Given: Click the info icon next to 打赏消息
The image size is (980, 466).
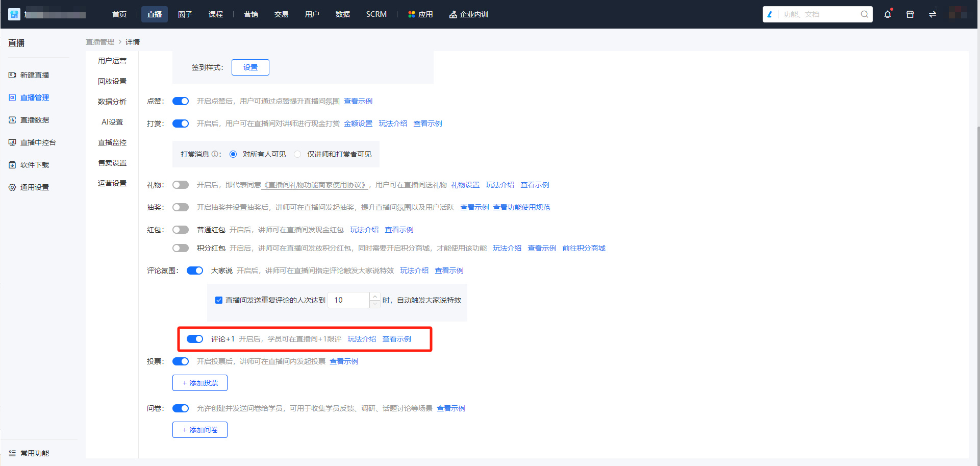Looking at the screenshot, I should click(x=215, y=154).
